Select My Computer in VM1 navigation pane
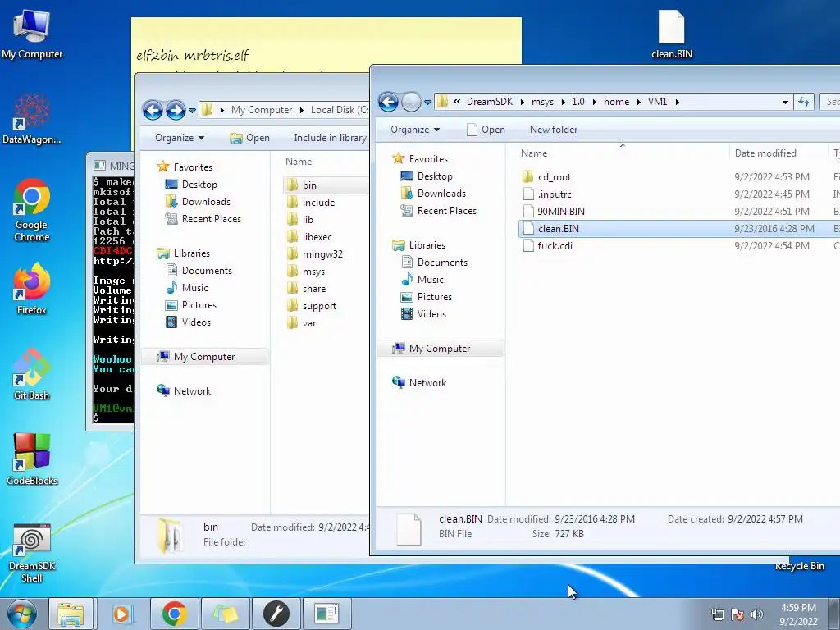 coord(440,349)
